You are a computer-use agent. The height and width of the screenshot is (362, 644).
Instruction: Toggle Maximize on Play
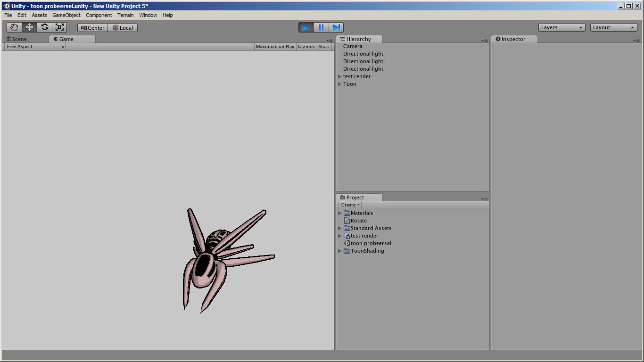point(275,46)
